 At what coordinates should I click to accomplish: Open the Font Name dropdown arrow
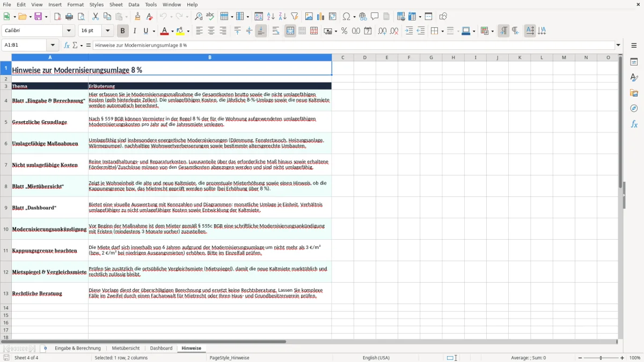(x=69, y=31)
